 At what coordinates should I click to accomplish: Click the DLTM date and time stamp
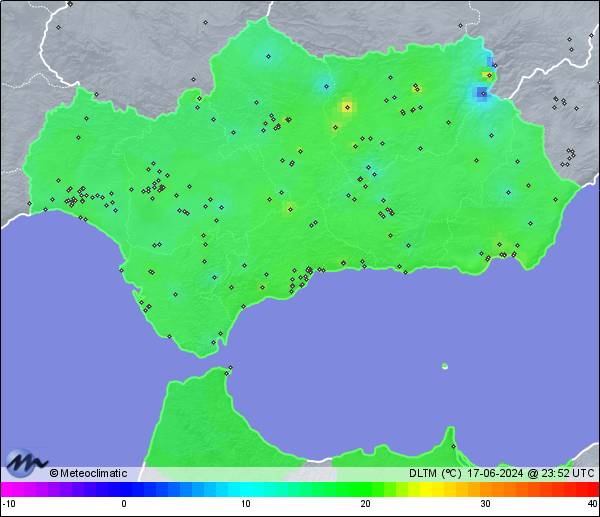pos(502,474)
